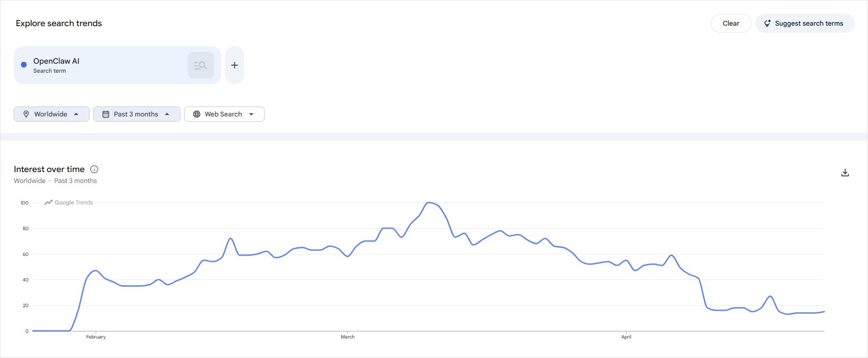Screen dimensions: 868x358
Task: Click the refresh icon in Suggest search terms
Action: click(x=768, y=23)
